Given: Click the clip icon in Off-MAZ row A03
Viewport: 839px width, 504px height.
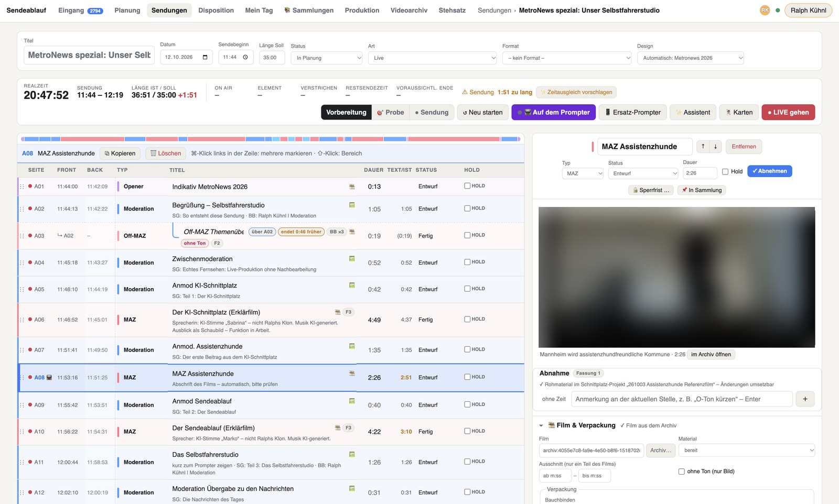Looking at the screenshot, I should [x=352, y=231].
